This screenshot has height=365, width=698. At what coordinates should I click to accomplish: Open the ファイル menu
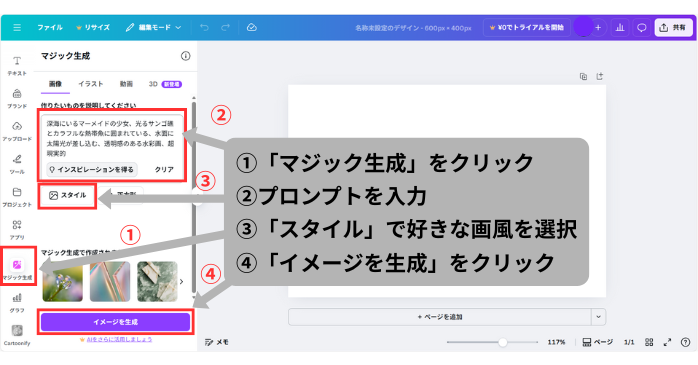pos(50,28)
